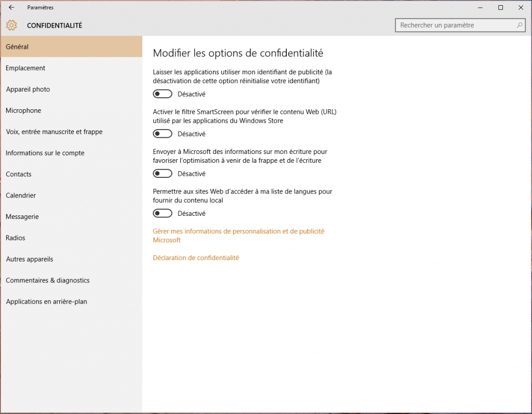Click the Paramètres gear icon
Image resolution: width=532 pixels, height=414 pixels.
[x=11, y=25]
